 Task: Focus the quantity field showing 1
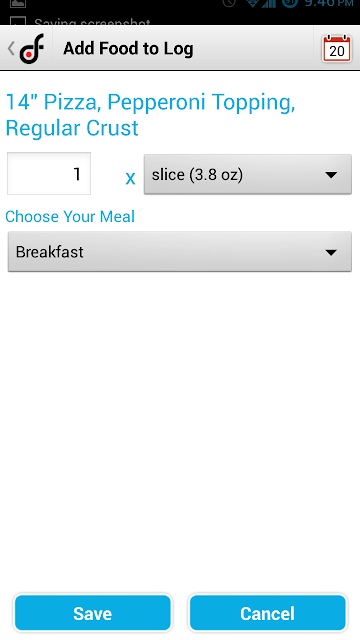click(x=49, y=174)
